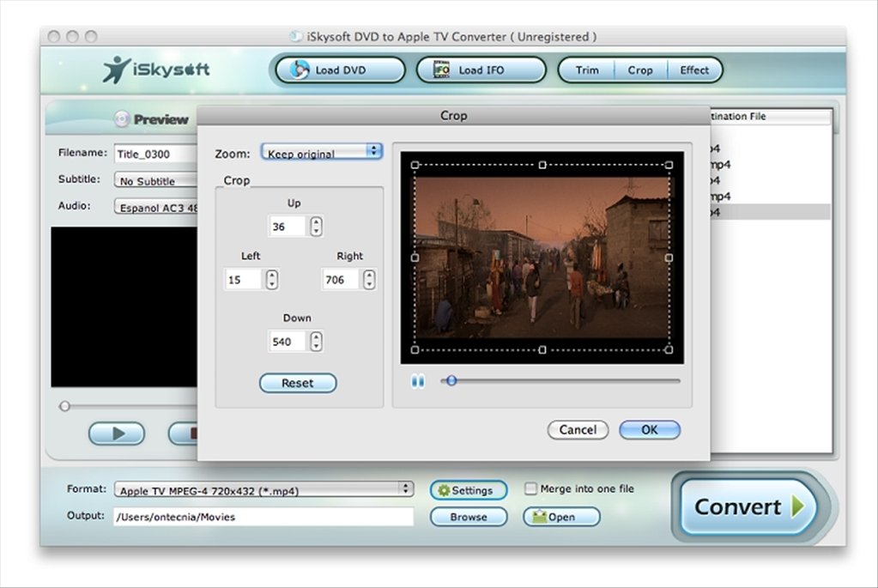Open the output folder
This screenshot has width=878, height=588.
pos(561,516)
